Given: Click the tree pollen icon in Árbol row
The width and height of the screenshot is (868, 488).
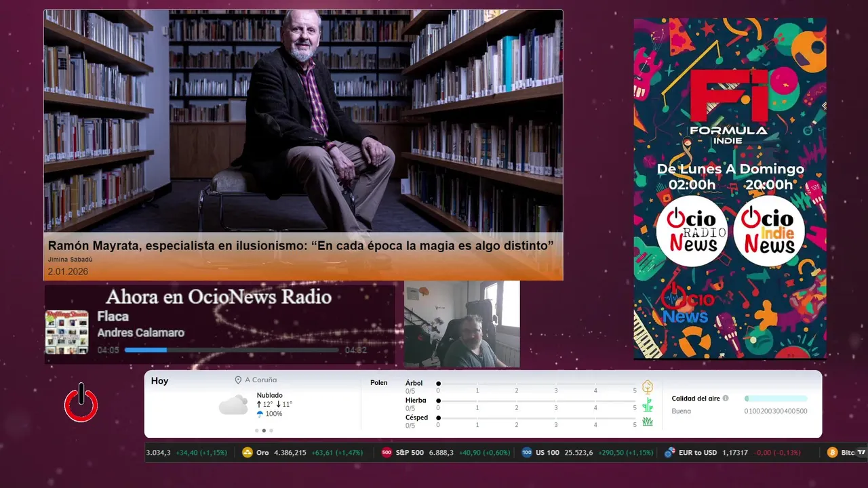Looking at the screenshot, I should [648, 387].
